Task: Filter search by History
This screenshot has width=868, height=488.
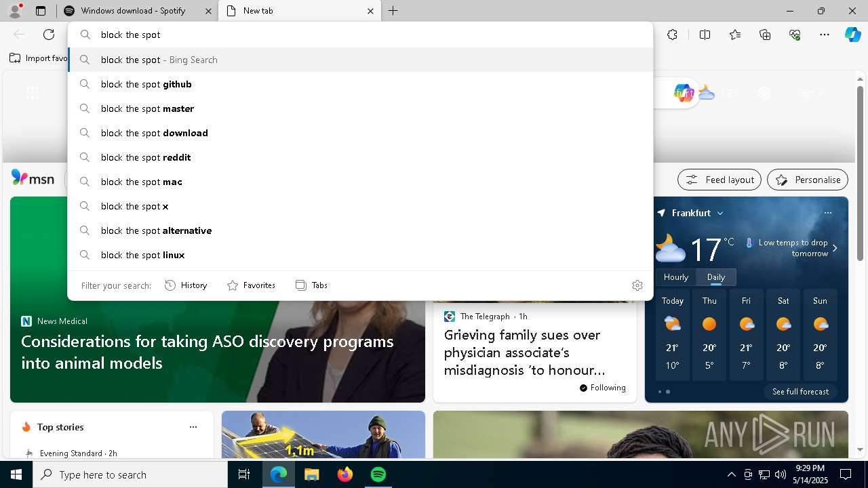Action: point(186,285)
